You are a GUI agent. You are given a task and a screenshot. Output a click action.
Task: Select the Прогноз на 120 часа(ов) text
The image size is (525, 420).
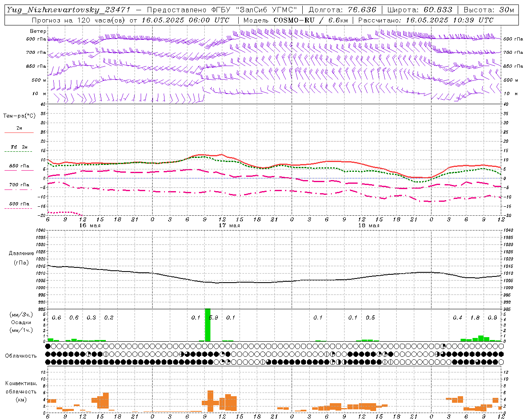(79, 20)
